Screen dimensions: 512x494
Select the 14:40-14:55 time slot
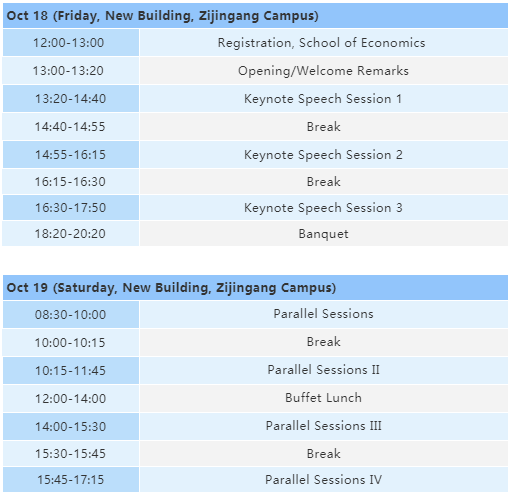[71, 127]
